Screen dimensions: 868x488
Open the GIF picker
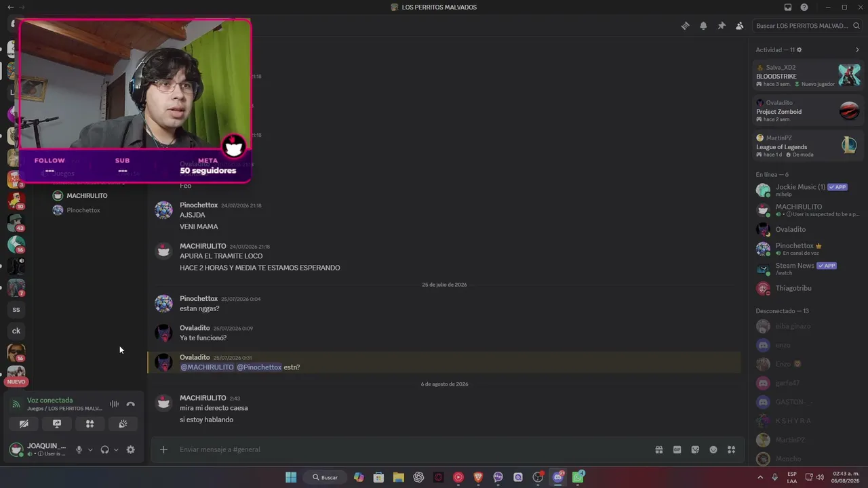point(677,449)
